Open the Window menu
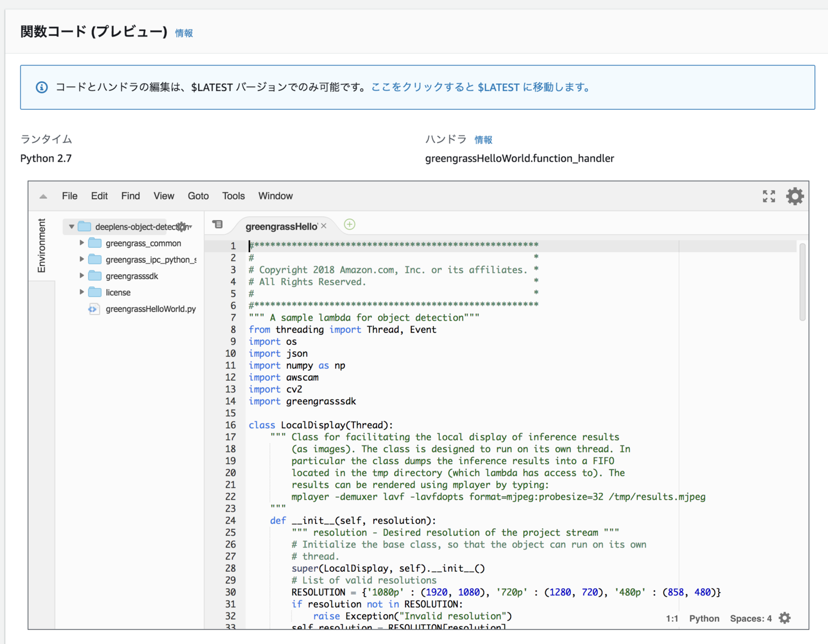The height and width of the screenshot is (644, 828). coord(275,196)
